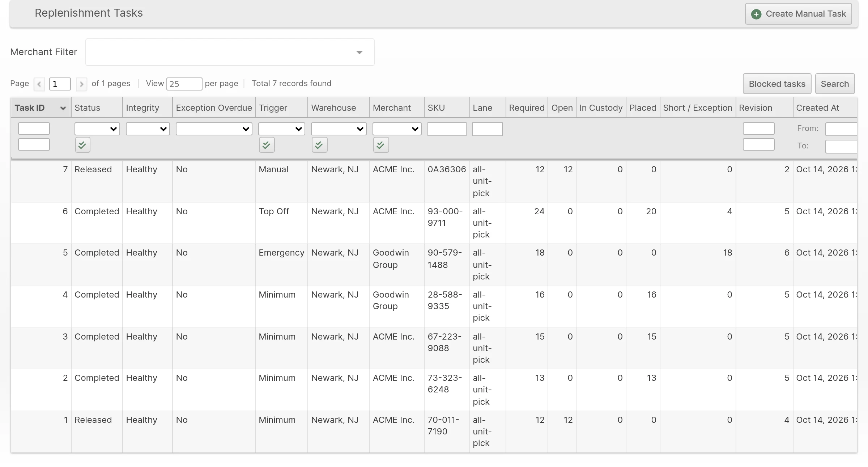The image size is (868, 467).
Task: Click the page number input field
Action: 60,84
